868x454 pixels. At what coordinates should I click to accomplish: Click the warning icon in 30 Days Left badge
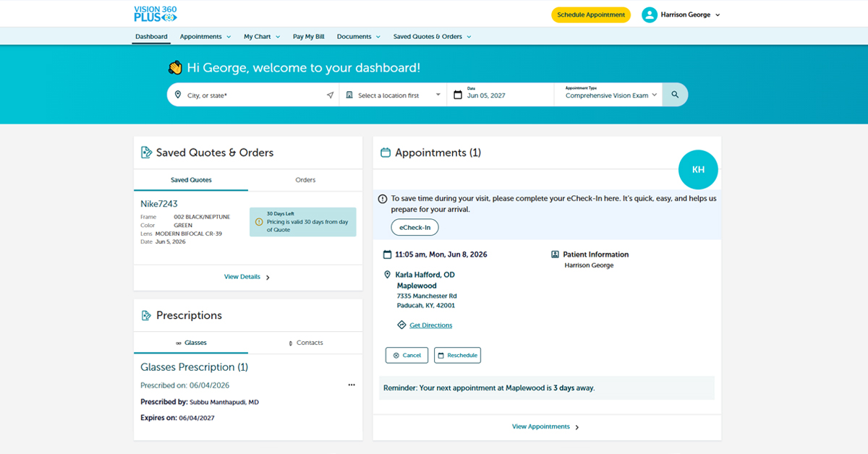click(259, 222)
